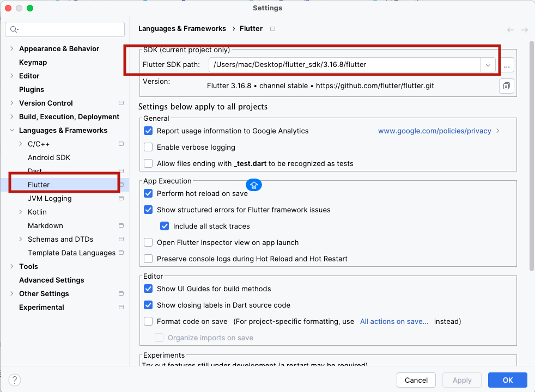Open Keymap settings page

33,63
